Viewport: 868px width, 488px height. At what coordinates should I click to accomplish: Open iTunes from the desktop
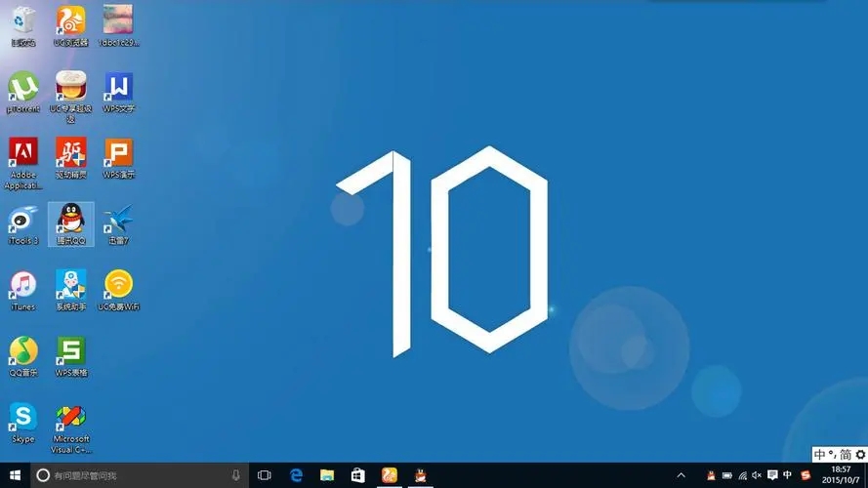22,285
